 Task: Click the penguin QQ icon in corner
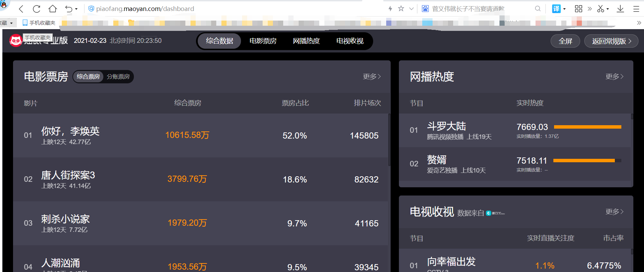4,4
